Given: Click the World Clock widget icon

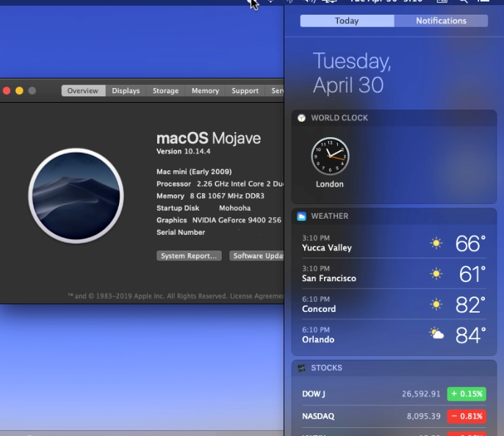Looking at the screenshot, I should pyautogui.click(x=301, y=118).
